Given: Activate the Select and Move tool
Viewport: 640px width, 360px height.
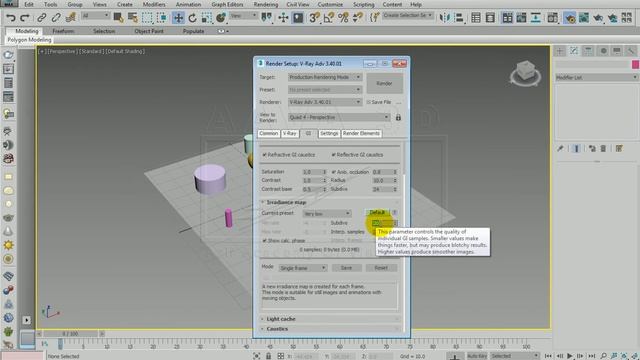Looking at the screenshot, I should tap(178, 18).
